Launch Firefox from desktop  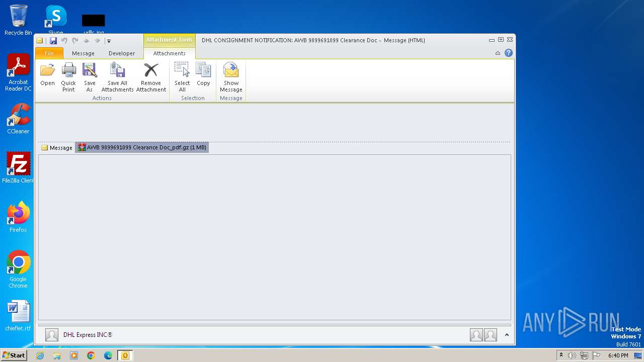(x=18, y=217)
